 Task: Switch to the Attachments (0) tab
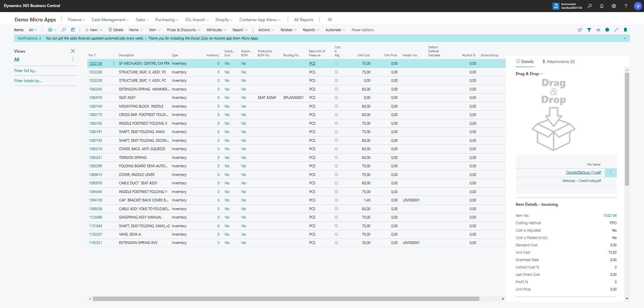(x=558, y=62)
